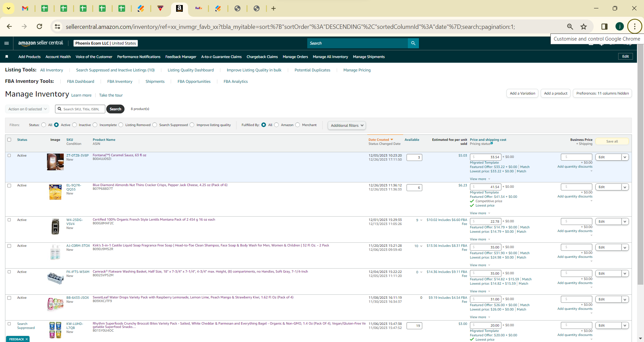The width and height of the screenshot is (644, 342).
Task: Click Add a Variation button
Action: pyautogui.click(x=522, y=93)
